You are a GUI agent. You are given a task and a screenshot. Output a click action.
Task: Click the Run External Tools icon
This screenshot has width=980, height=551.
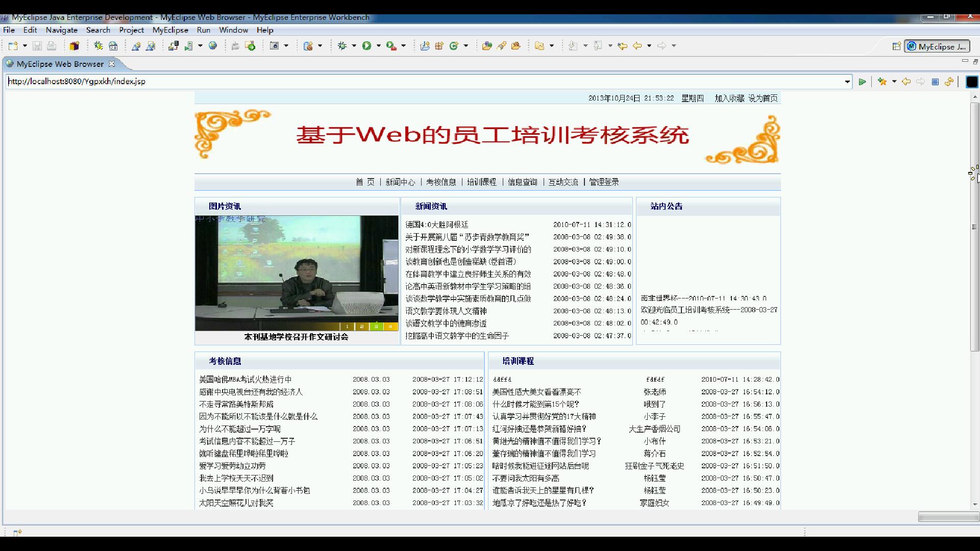[x=391, y=46]
